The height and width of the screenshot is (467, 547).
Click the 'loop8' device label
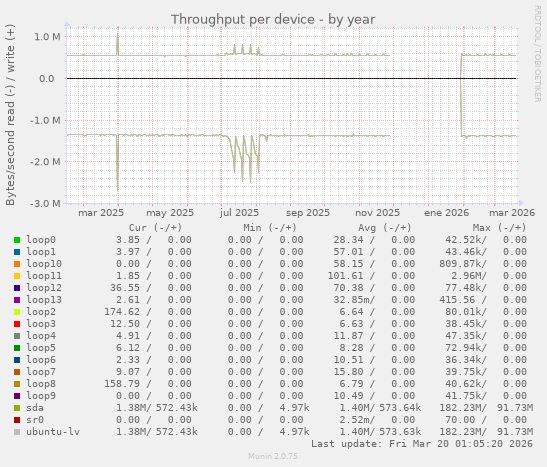point(41,383)
